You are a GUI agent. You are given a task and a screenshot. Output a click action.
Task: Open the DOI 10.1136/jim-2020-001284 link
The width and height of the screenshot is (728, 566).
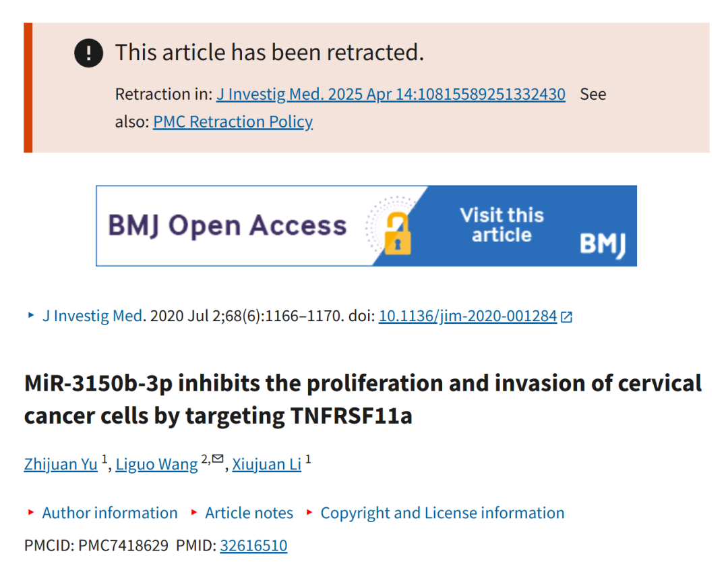coord(468,316)
